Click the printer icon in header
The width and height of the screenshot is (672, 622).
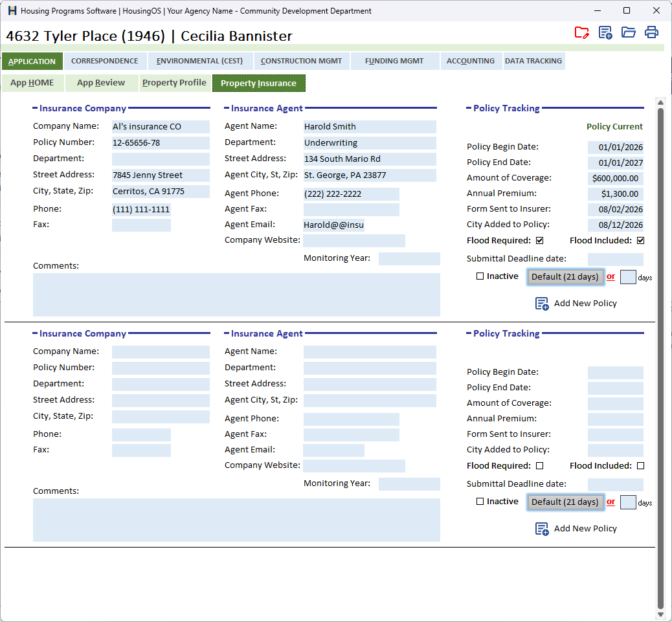point(651,32)
